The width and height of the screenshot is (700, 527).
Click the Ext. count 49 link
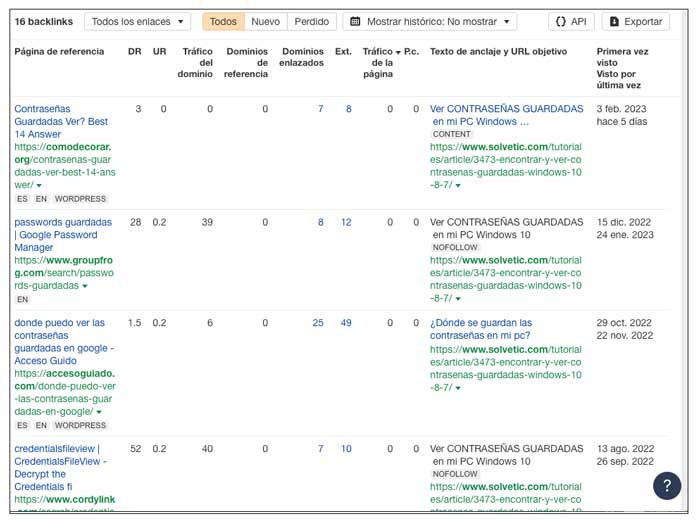pos(345,323)
